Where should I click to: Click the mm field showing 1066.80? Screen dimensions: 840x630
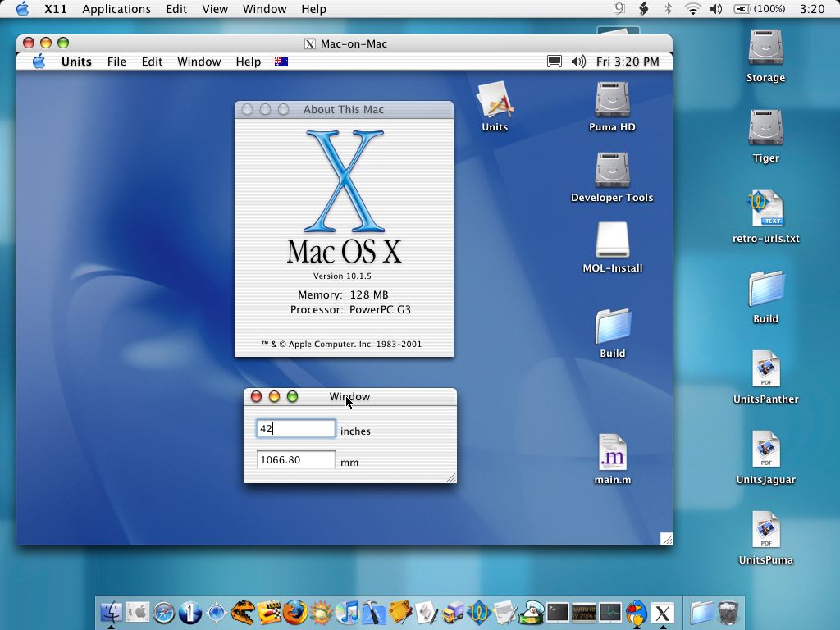[x=295, y=459]
